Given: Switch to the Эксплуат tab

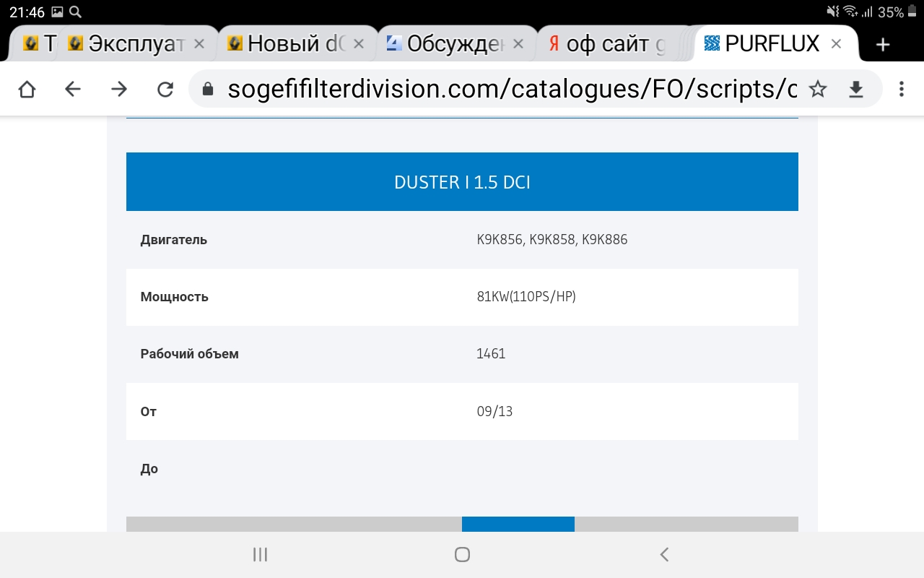Looking at the screenshot, I should pos(136,44).
